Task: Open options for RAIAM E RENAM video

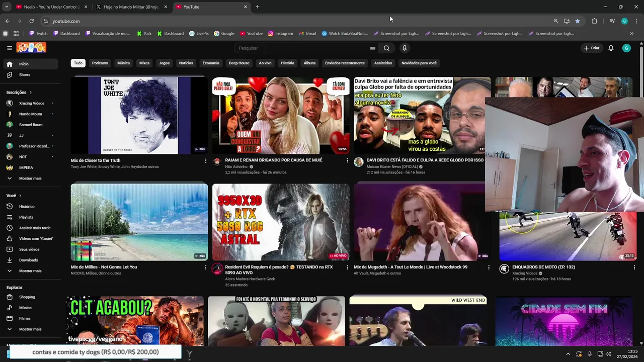Action: point(347,161)
